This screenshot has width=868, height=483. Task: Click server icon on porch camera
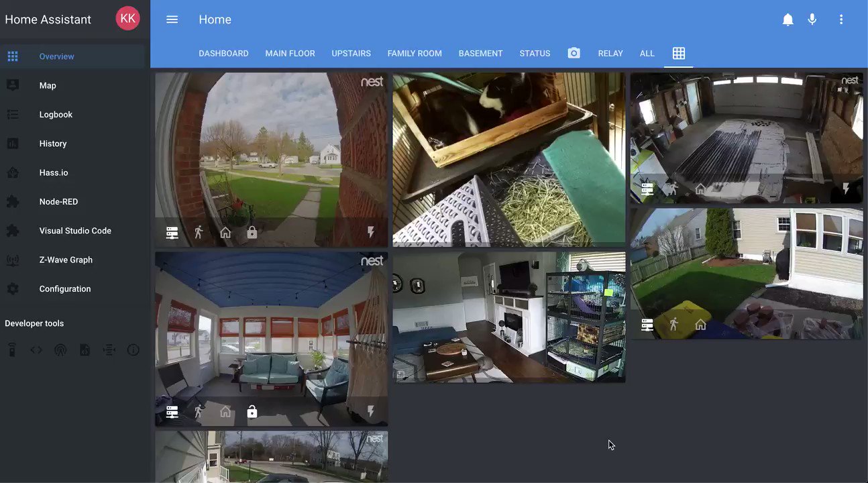[x=172, y=411]
